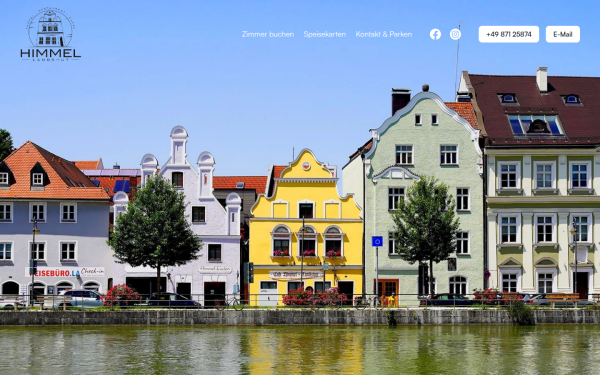Open the Zimmer buchen page
Screen dimensions: 600x375
268,34
